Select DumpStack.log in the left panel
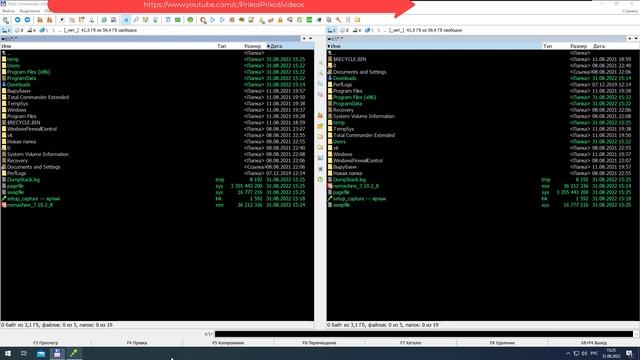The width and height of the screenshot is (640, 360). [157, 180]
